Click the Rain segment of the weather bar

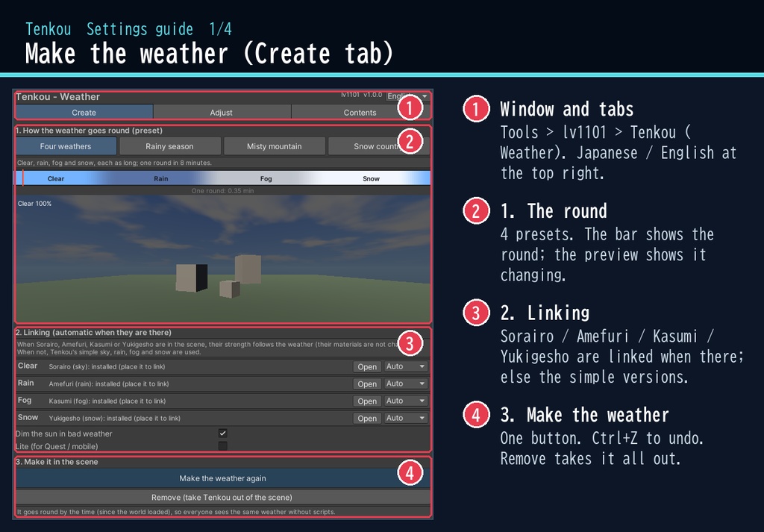(x=161, y=178)
